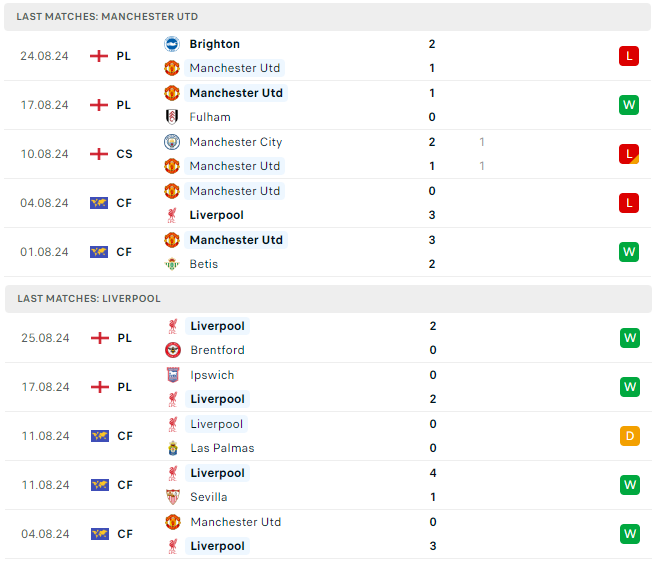Click the Ipswich club crest icon

tap(172, 375)
